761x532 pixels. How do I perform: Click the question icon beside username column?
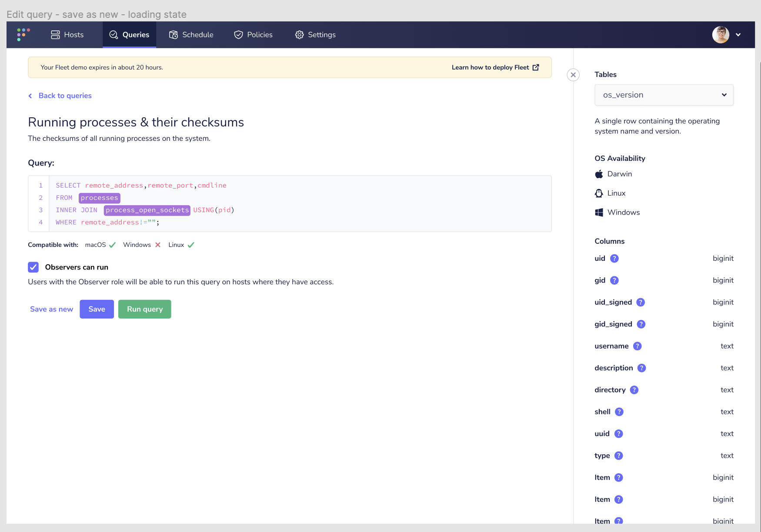pos(638,346)
